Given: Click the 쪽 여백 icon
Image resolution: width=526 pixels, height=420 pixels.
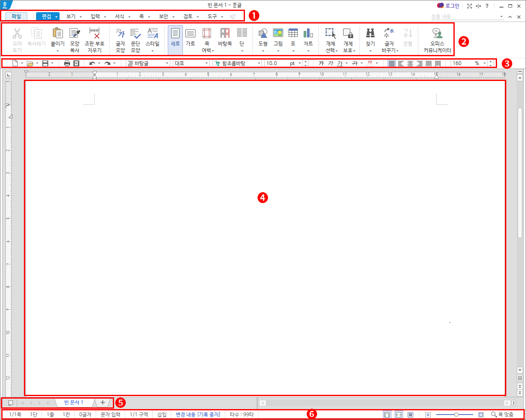Looking at the screenshot, I should 207,33.
